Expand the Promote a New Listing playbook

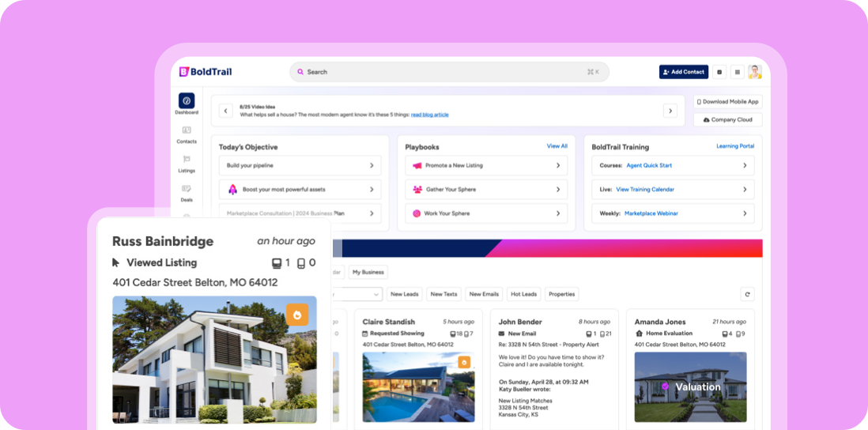pos(486,166)
